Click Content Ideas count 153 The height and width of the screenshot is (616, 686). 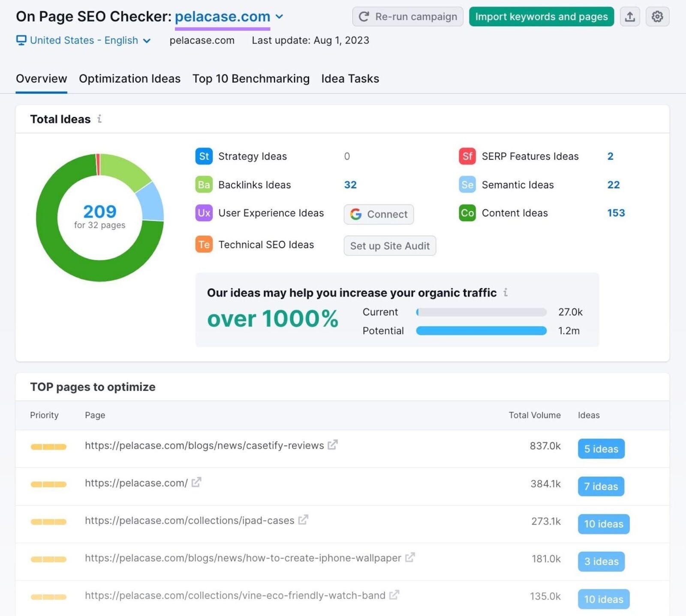coord(616,213)
